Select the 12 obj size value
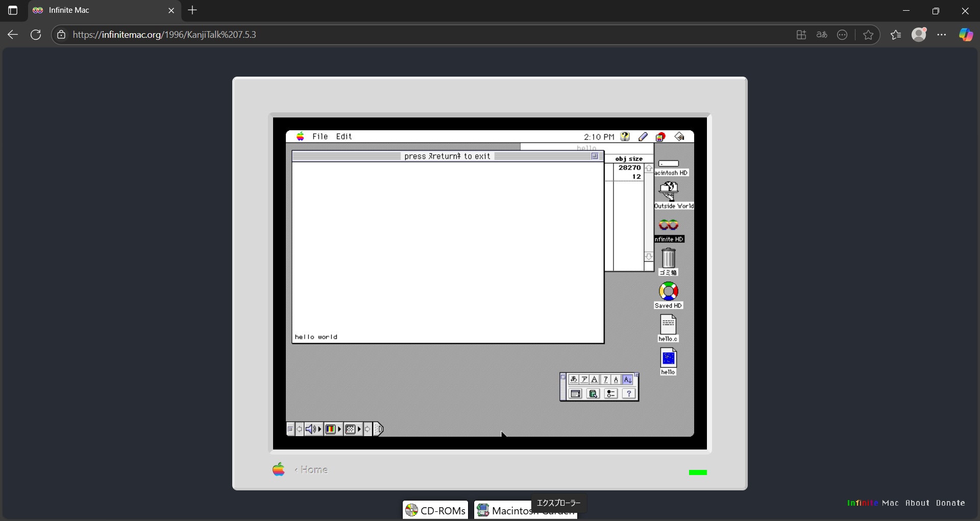Screen dimensions: 980x521 click(x=636, y=177)
